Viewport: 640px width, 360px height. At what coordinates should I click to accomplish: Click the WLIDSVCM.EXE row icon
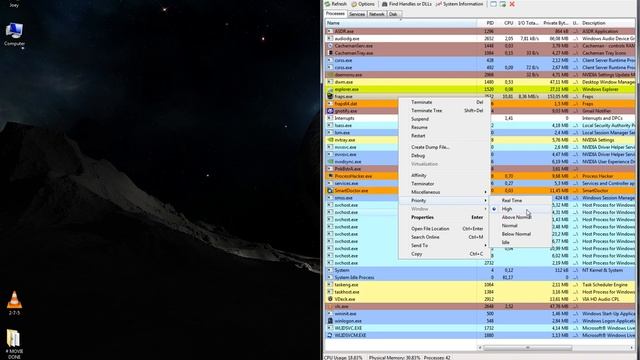click(330, 336)
